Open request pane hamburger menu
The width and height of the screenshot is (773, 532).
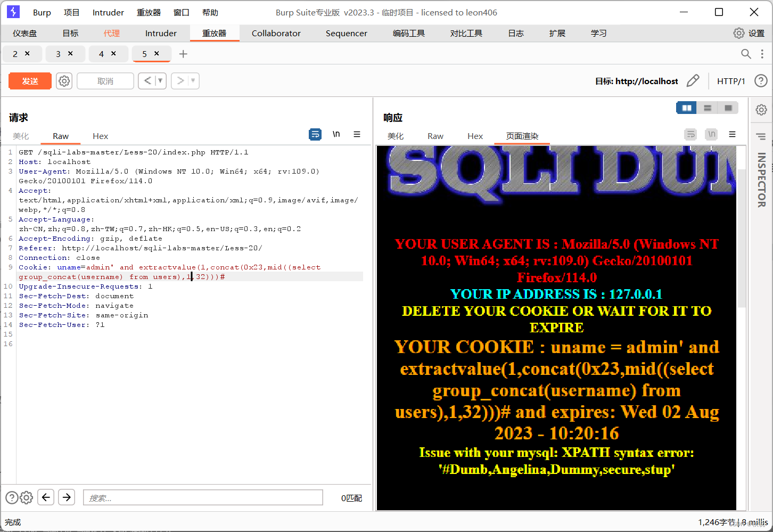(x=357, y=134)
